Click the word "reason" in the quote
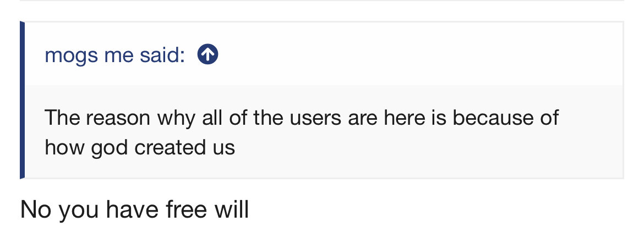 tap(118, 119)
